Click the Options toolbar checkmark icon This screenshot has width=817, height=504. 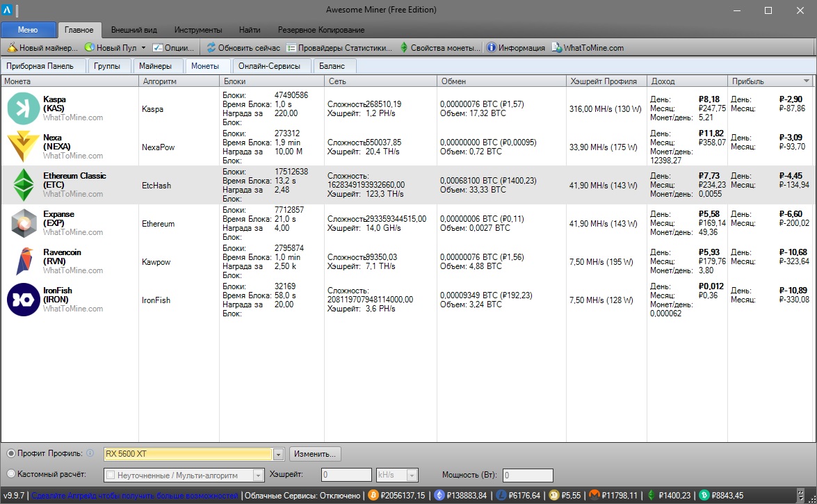pyautogui.click(x=157, y=47)
